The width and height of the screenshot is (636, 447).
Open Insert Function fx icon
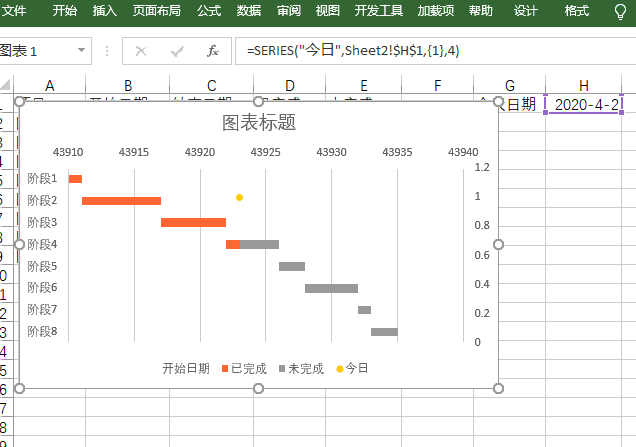coord(213,51)
